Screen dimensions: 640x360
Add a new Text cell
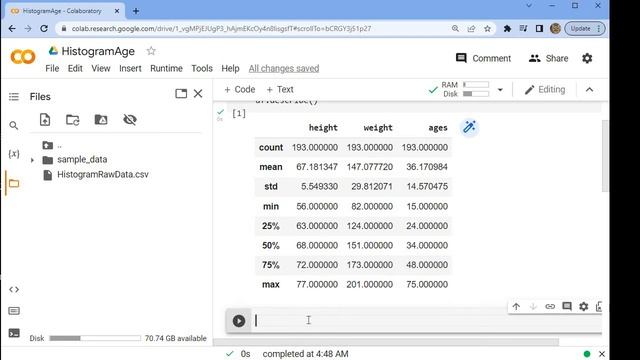[280, 89]
